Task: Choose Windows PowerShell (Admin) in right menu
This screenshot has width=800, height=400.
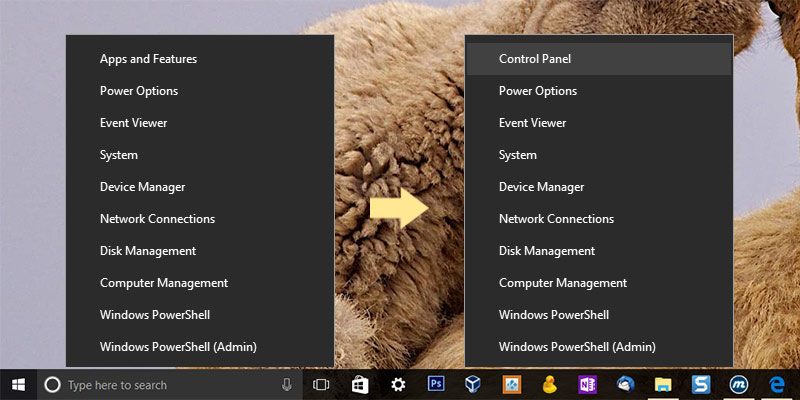Action: pyautogui.click(x=577, y=347)
